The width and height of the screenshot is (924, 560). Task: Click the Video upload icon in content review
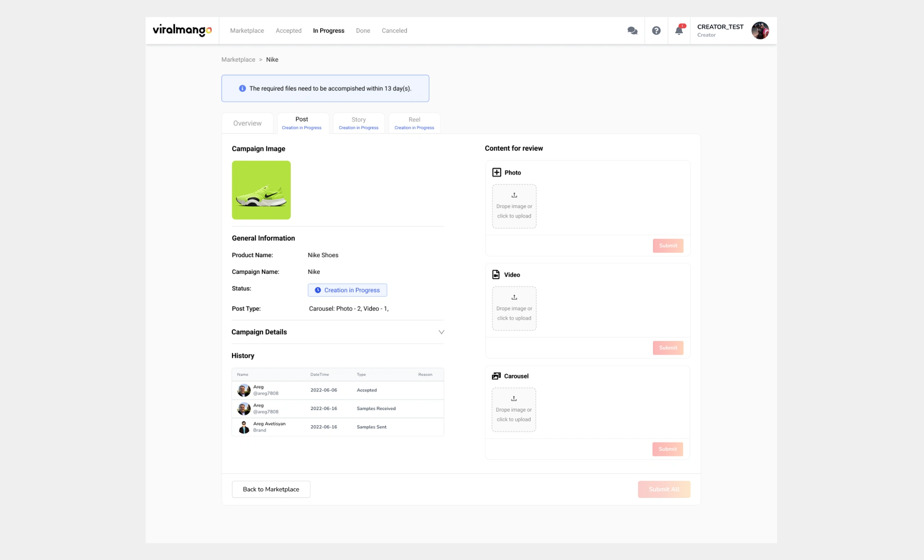pyautogui.click(x=496, y=274)
